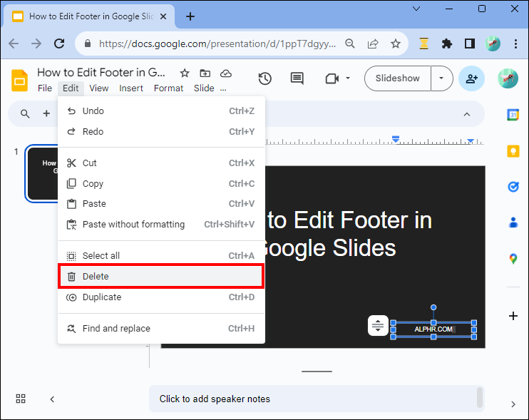Open Google Keep in side panel
529x420 pixels.
tap(513, 151)
